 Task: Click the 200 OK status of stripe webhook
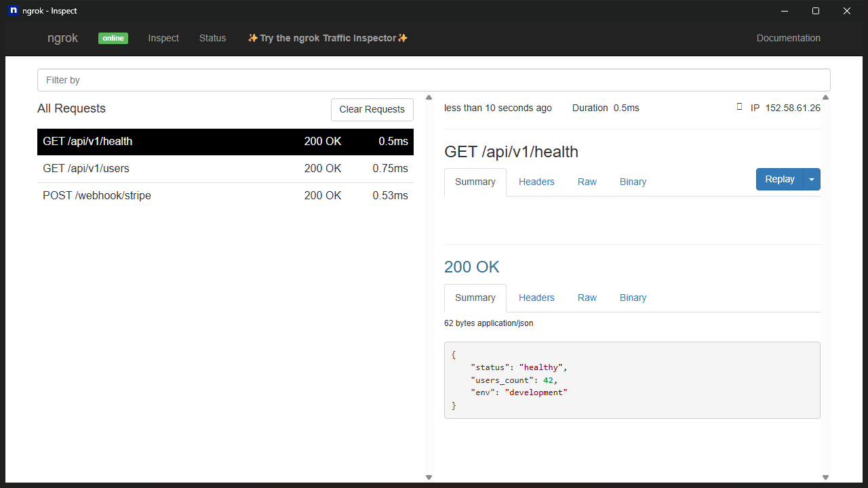pyautogui.click(x=323, y=196)
